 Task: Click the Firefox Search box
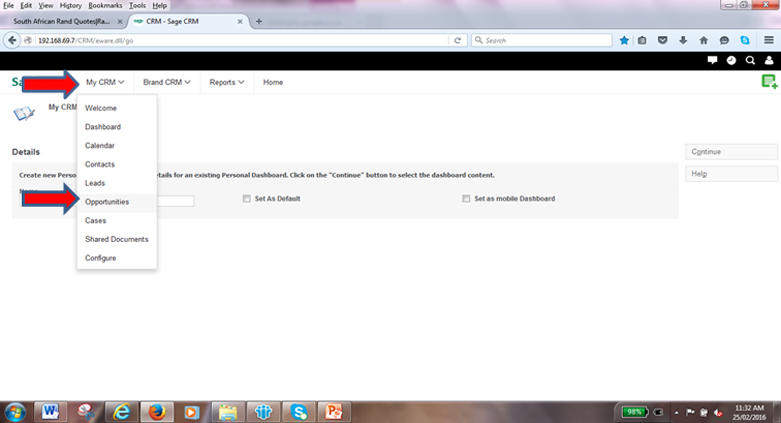[542, 40]
